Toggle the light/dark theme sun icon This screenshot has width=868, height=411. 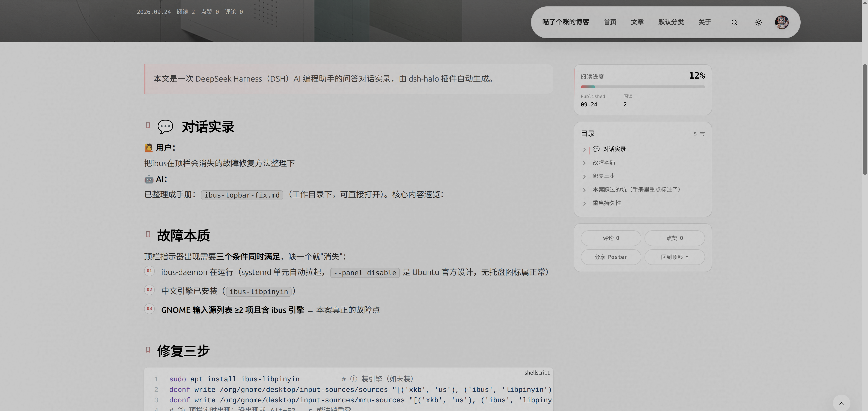tap(759, 22)
